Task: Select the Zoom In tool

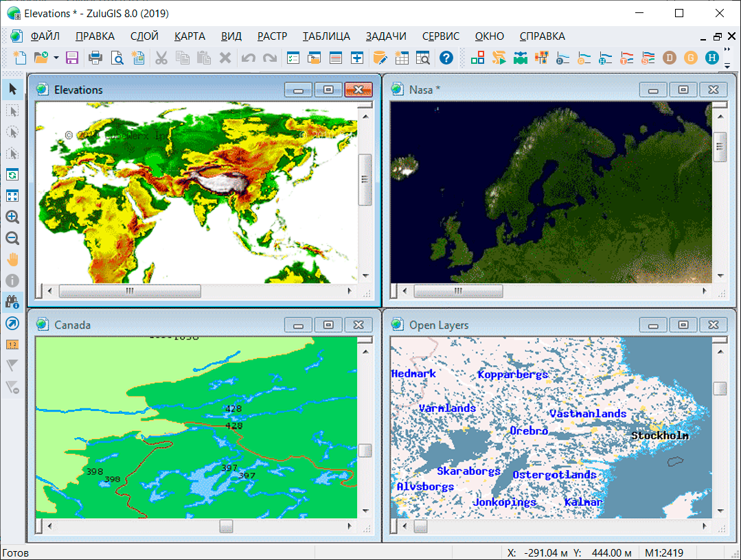Action: click(x=12, y=217)
